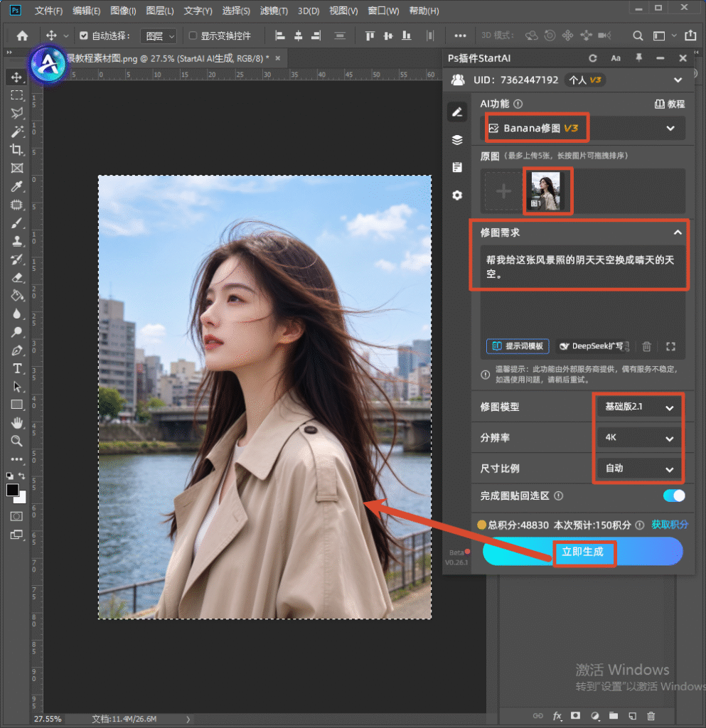Image resolution: width=706 pixels, height=728 pixels.
Task: Switch to the 教程素材图.png document tab
Action: click(167, 58)
